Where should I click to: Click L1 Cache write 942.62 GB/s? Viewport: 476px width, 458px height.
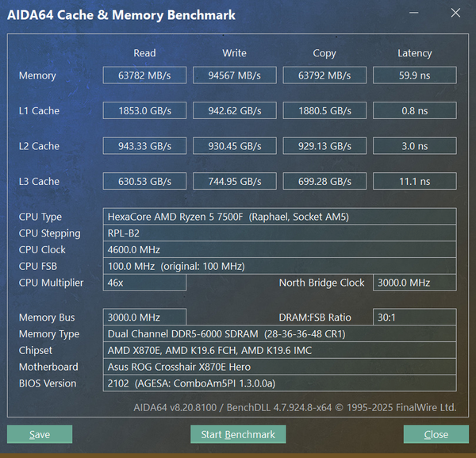(234, 110)
